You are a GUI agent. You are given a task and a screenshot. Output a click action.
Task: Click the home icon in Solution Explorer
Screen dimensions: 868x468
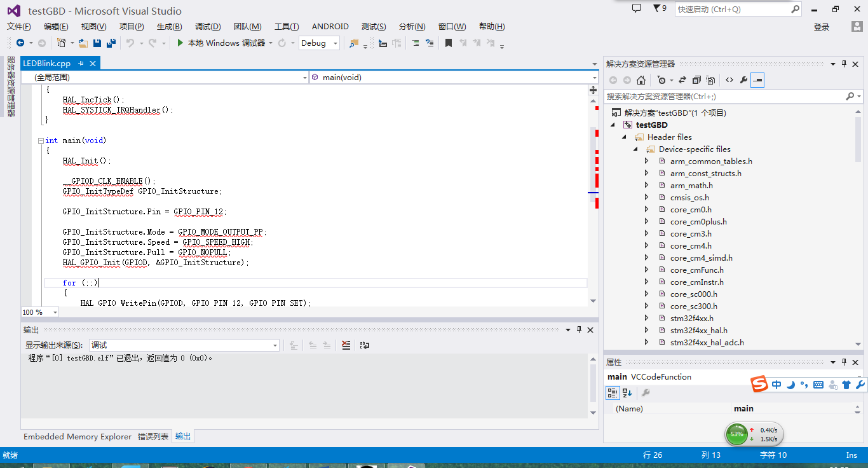641,80
